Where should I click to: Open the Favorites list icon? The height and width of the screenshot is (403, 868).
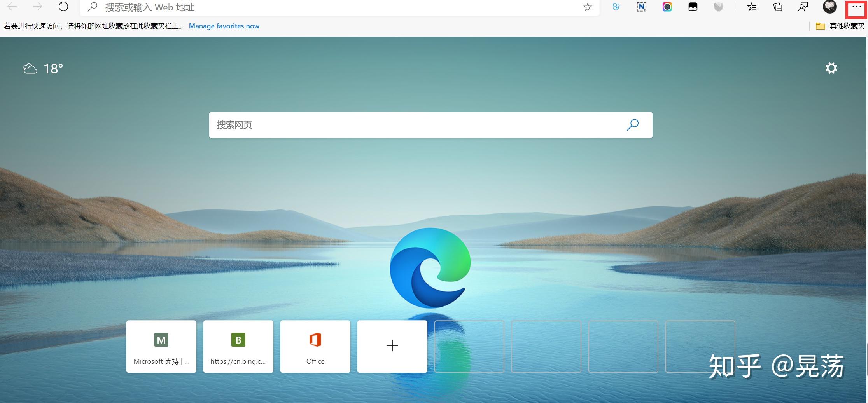tap(752, 7)
